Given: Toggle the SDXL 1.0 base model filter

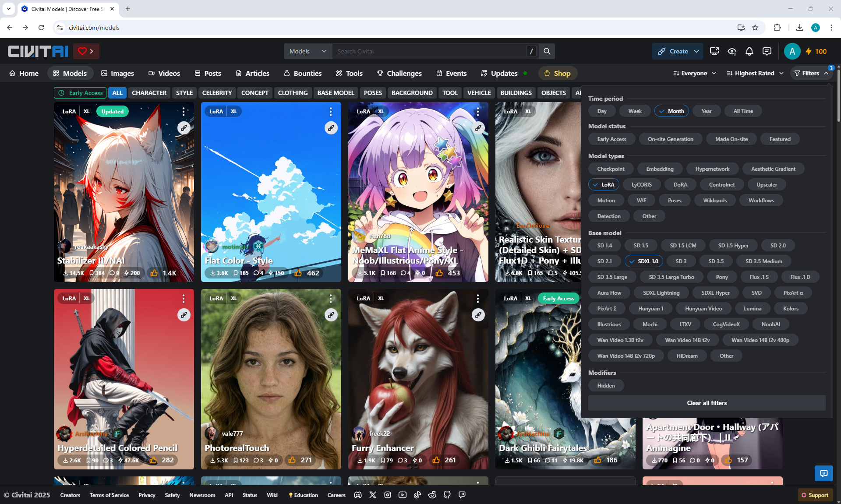Looking at the screenshot, I should pos(643,261).
